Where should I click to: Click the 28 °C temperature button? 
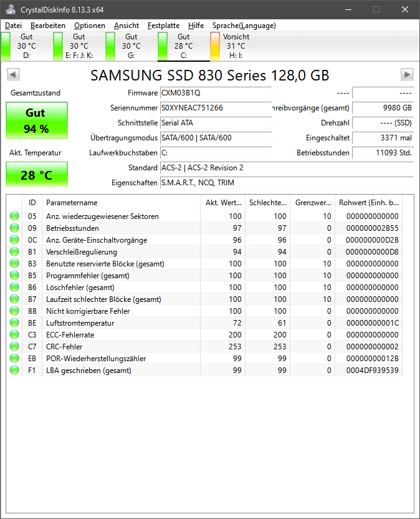coord(37,174)
